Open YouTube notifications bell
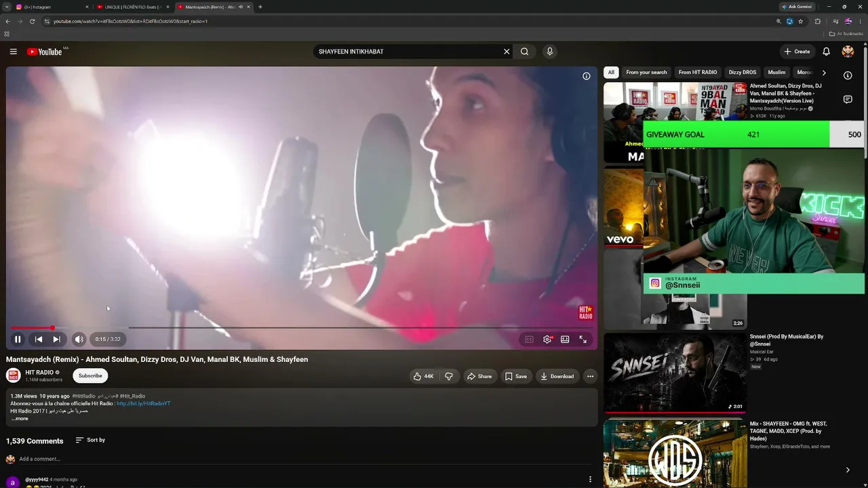 tap(826, 52)
